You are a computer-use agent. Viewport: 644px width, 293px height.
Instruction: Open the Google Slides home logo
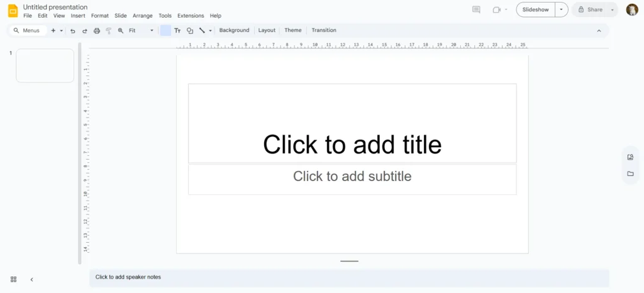[x=13, y=11]
